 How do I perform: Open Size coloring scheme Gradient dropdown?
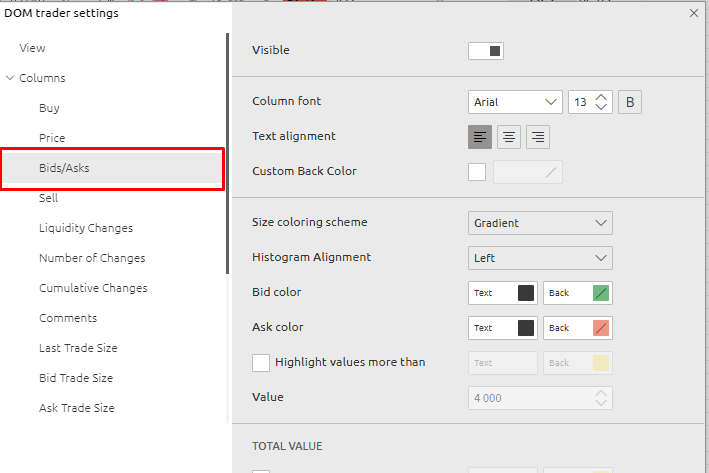pyautogui.click(x=540, y=223)
